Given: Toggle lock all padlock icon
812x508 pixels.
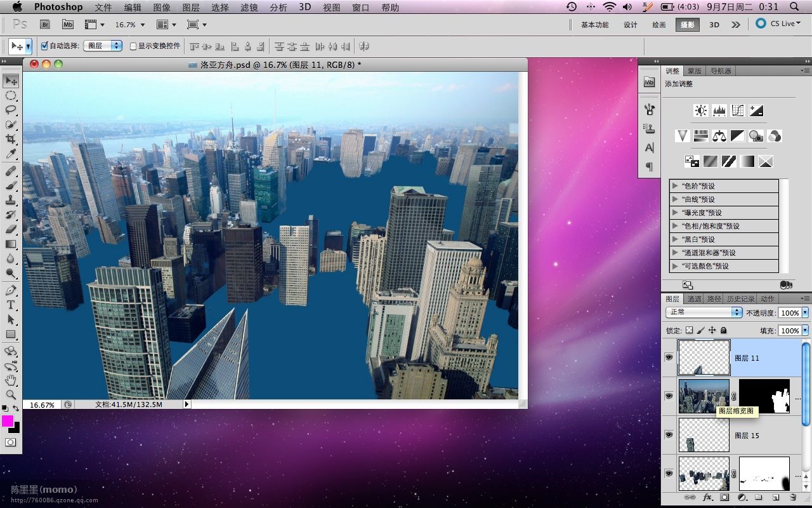Looking at the screenshot, I should 723,330.
